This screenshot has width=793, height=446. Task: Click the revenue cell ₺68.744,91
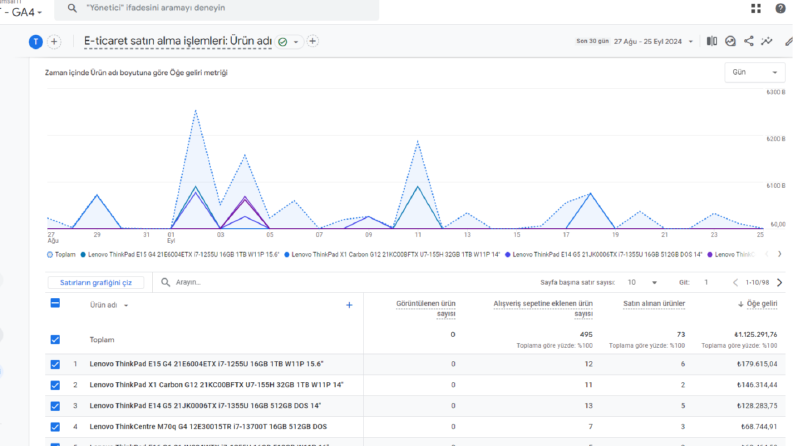(x=759, y=426)
